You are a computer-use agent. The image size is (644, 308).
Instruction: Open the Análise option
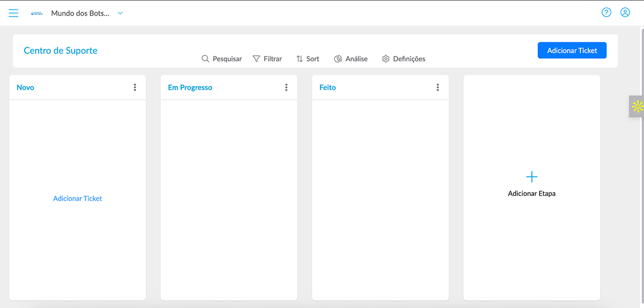(351, 59)
